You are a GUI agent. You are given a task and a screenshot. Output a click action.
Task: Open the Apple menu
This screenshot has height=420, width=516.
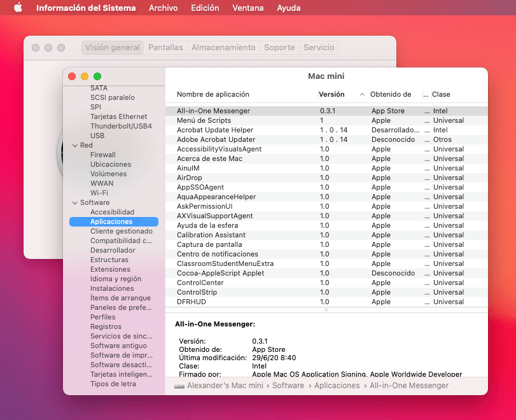pos(18,7)
